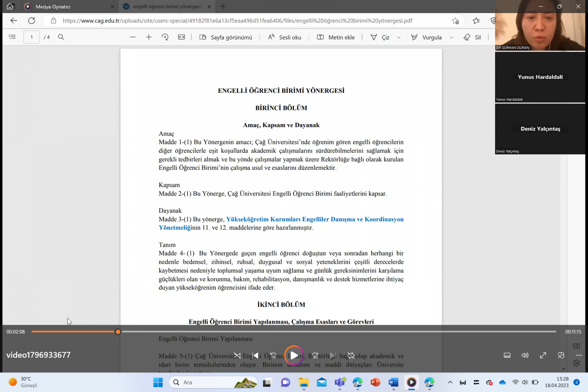
Task: Select the Vurgula highlight tool
Action: click(426, 37)
